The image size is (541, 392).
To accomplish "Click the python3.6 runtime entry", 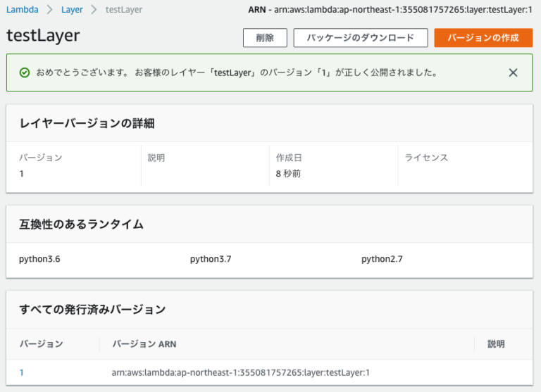I will (39, 259).
